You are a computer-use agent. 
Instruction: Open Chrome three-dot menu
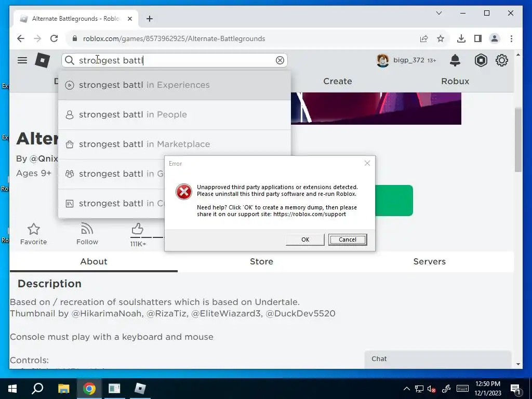point(511,38)
